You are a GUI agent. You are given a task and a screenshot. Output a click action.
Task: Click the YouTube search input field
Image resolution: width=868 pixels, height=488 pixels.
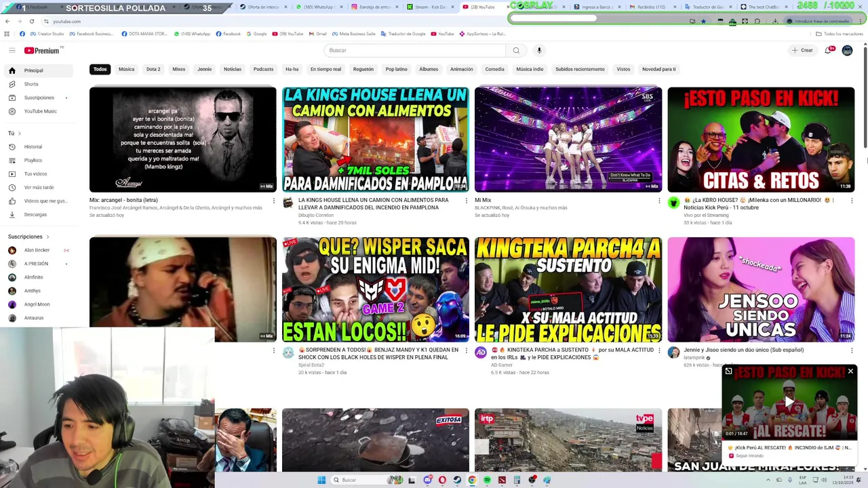(415, 50)
